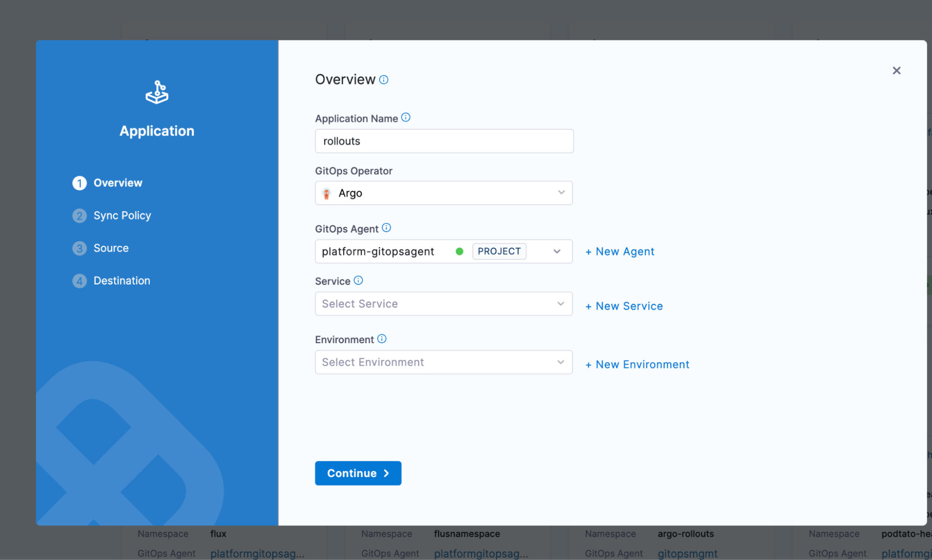Viewport: 932px width, 560px height.
Task: Click the Argo mascot icon
Action: tap(326, 194)
